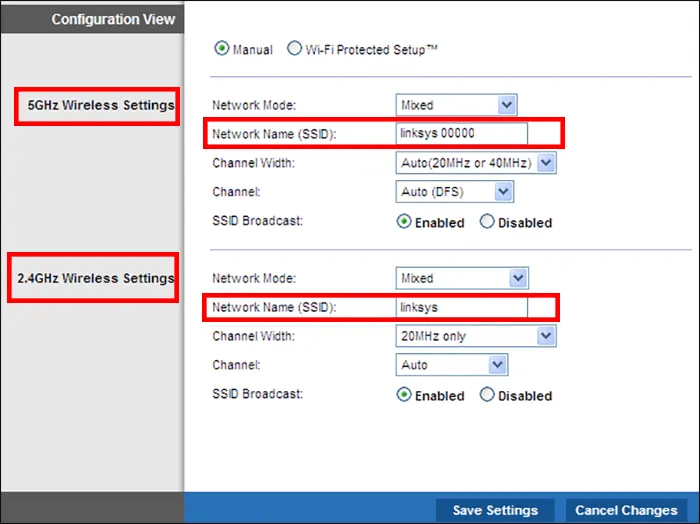Click the Save Settings button
700x524 pixels.
pos(495,510)
